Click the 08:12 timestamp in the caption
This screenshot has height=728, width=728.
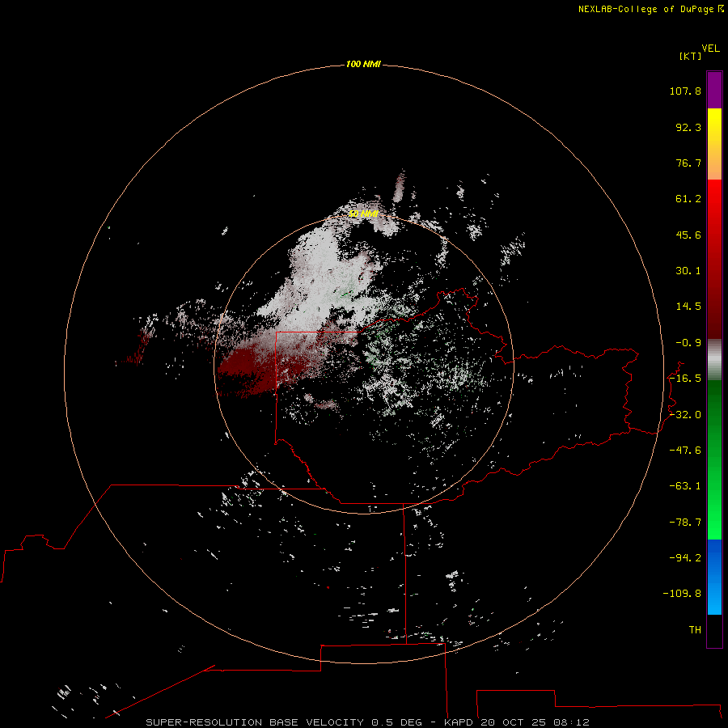coord(571,722)
